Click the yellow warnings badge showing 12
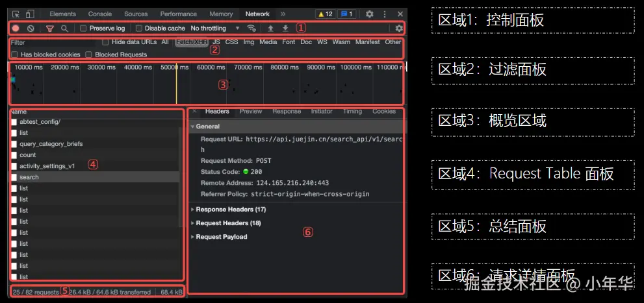The width and height of the screenshot is (644, 303). (x=326, y=14)
